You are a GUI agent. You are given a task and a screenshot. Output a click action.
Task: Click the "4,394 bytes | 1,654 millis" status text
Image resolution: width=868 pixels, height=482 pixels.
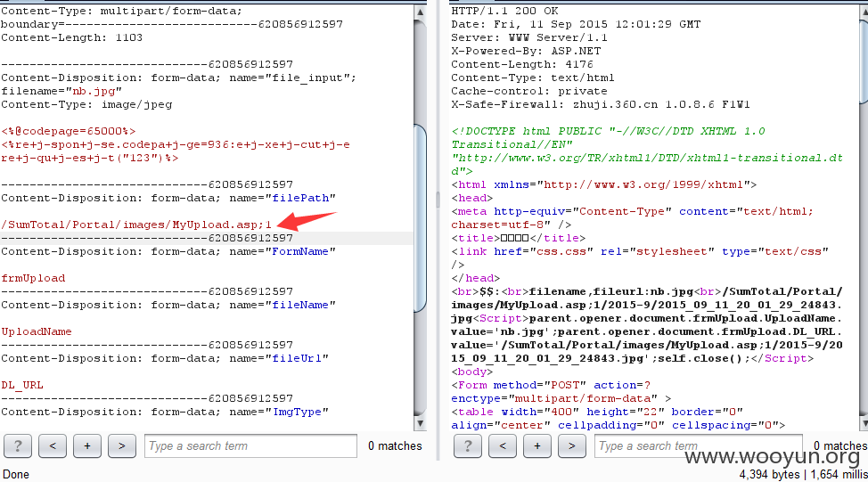coord(803,474)
